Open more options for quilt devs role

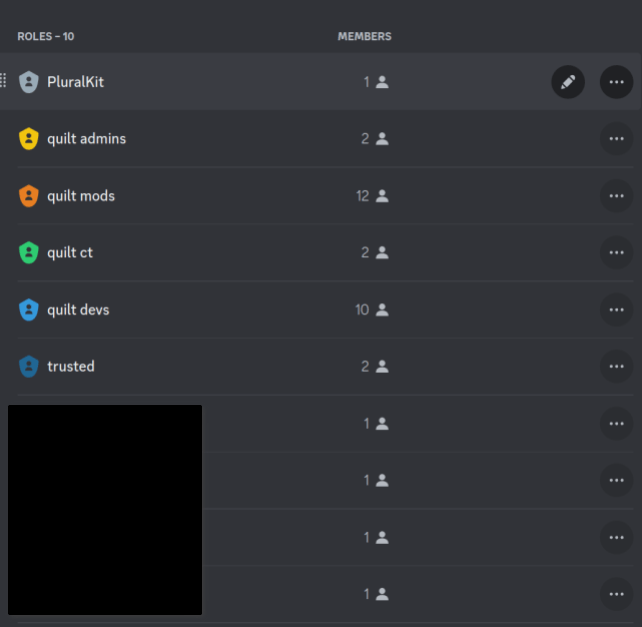616,310
